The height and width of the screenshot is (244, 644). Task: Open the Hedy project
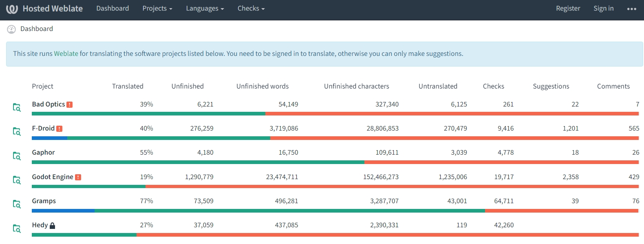point(40,225)
